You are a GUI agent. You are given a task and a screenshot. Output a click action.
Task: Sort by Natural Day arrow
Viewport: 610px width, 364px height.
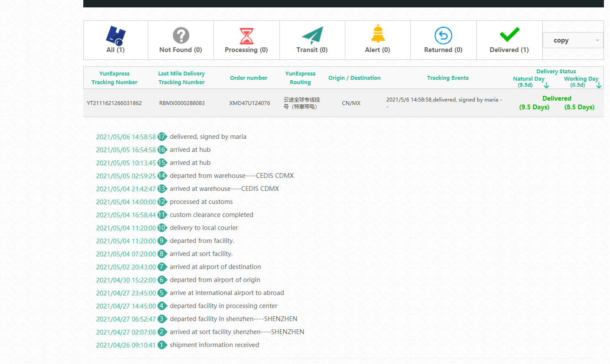coord(546,85)
